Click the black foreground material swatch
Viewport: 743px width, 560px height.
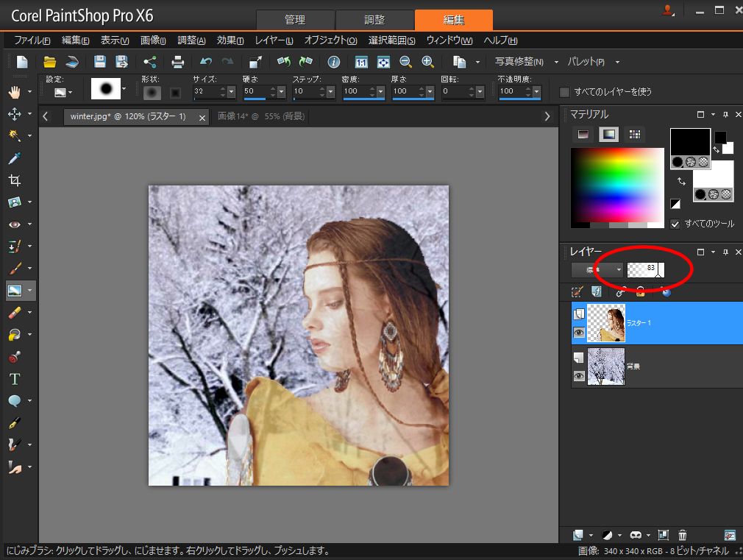tap(690, 141)
